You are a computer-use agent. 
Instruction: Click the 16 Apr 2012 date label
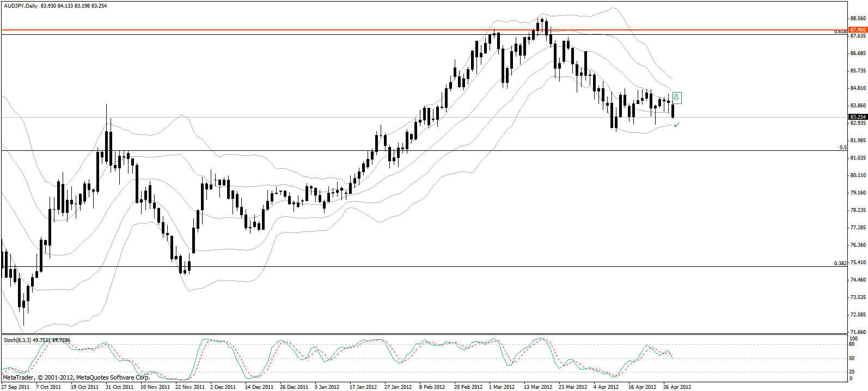click(642, 387)
